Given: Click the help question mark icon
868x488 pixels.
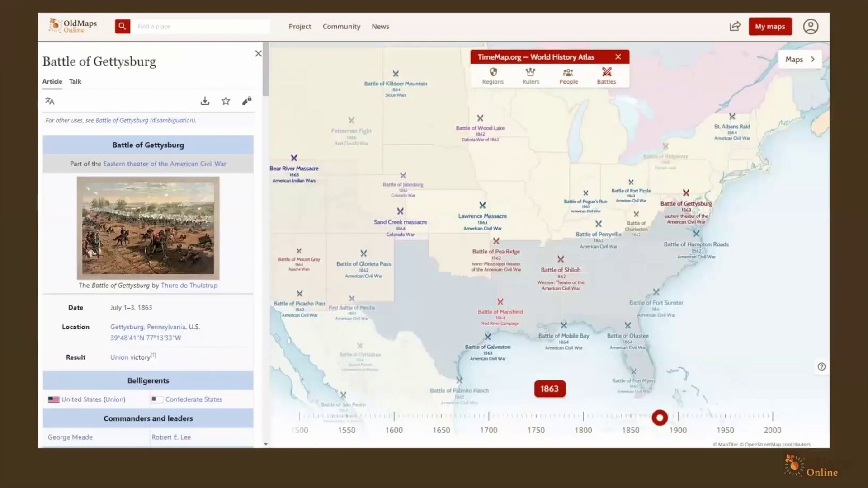Looking at the screenshot, I should coord(821,366).
